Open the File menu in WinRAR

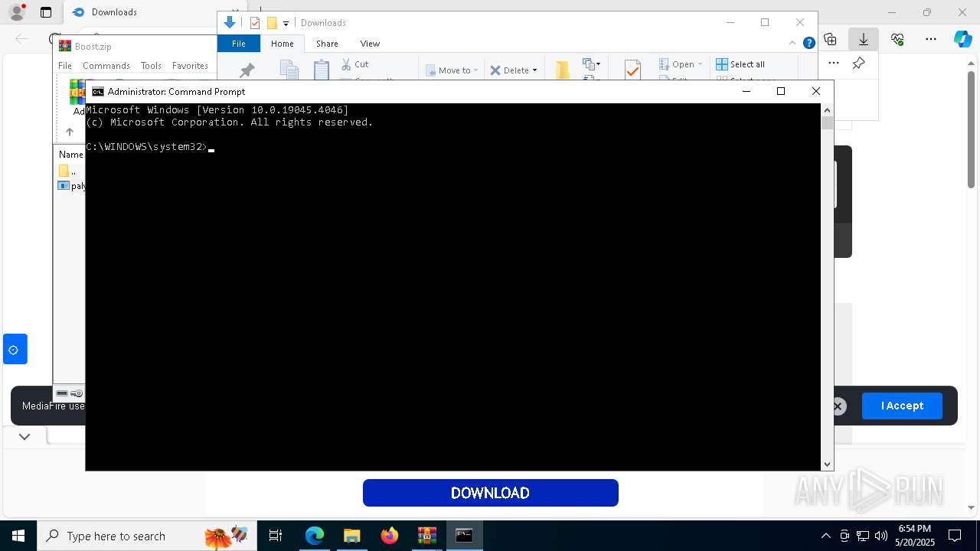tap(65, 66)
